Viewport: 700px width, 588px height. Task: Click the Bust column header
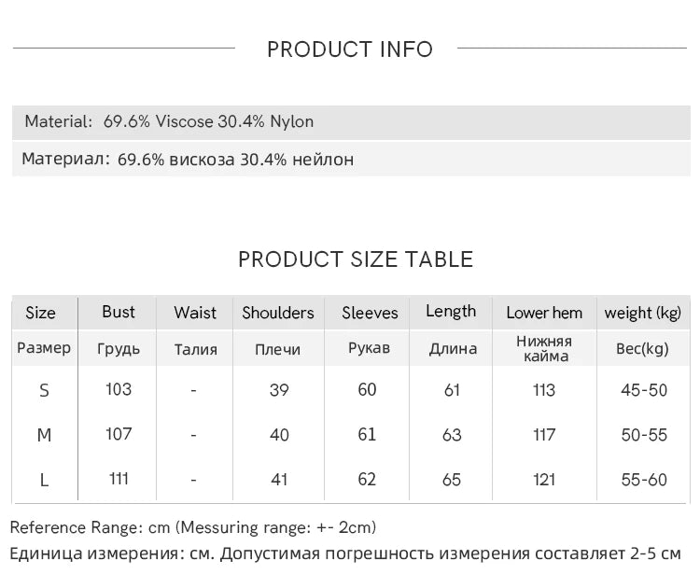(x=119, y=312)
